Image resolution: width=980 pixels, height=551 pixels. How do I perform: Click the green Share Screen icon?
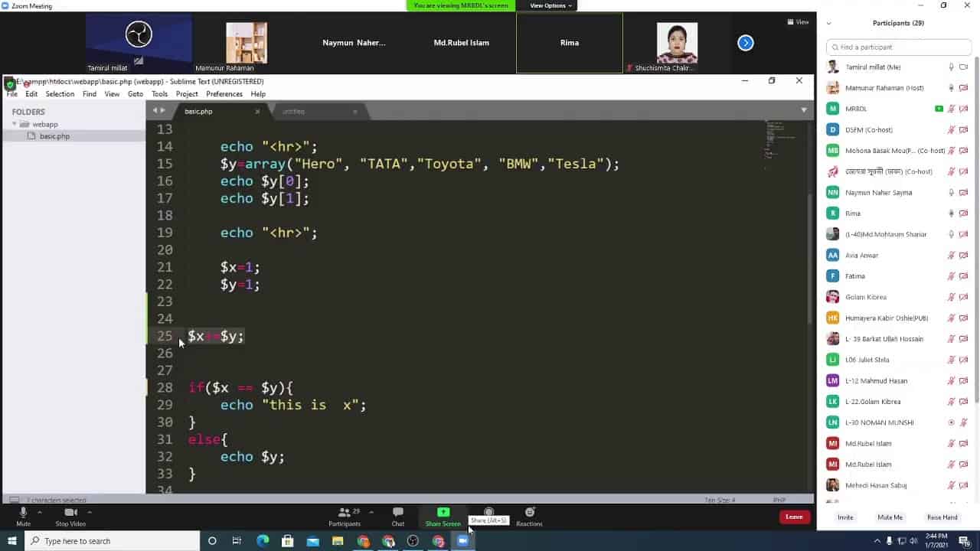(443, 512)
